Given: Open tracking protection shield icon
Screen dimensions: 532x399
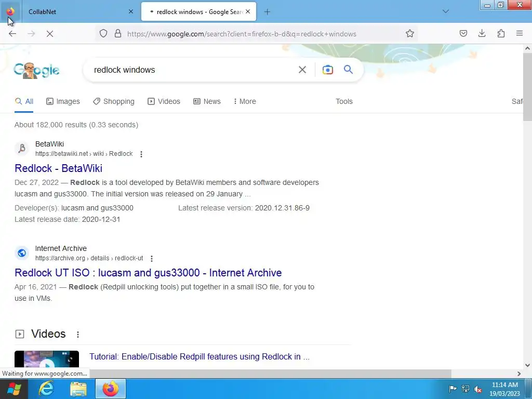Looking at the screenshot, I should (103, 34).
